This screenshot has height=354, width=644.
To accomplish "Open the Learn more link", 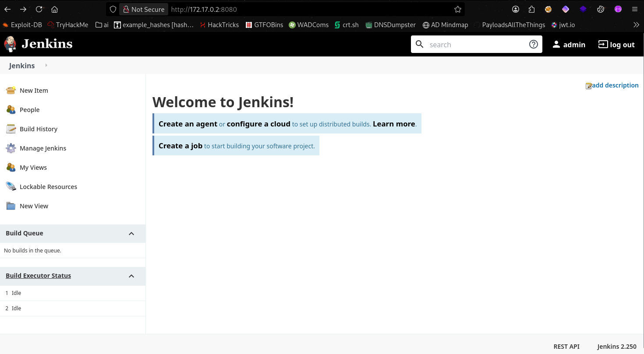I will (394, 124).
